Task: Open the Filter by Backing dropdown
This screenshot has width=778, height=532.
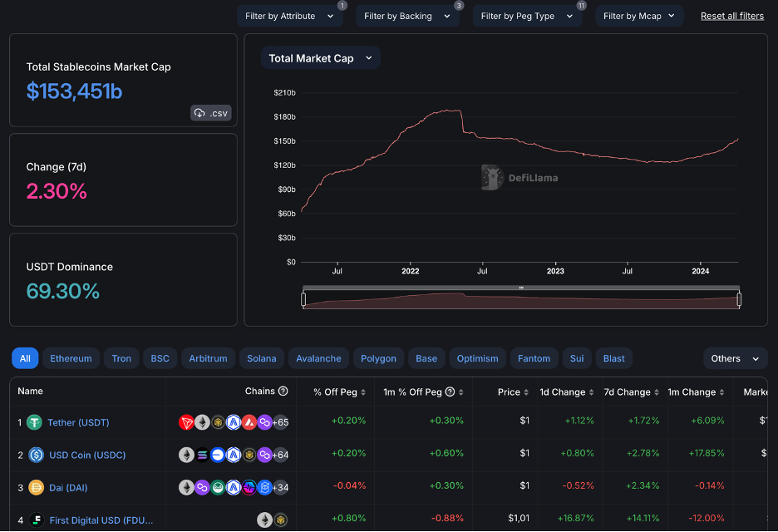Action: click(407, 16)
